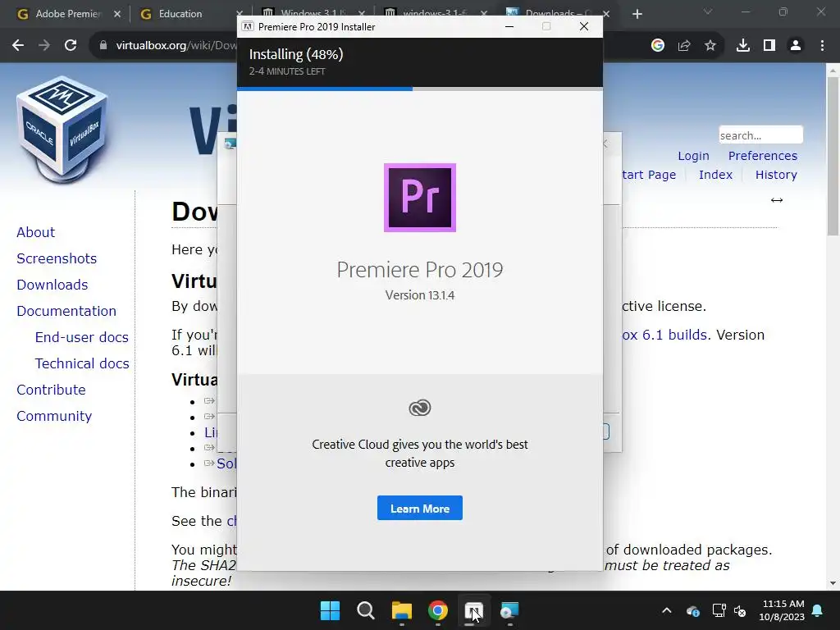The height and width of the screenshot is (630, 840).
Task: Click the VirtualBox cube logo
Action: pyautogui.click(x=62, y=129)
